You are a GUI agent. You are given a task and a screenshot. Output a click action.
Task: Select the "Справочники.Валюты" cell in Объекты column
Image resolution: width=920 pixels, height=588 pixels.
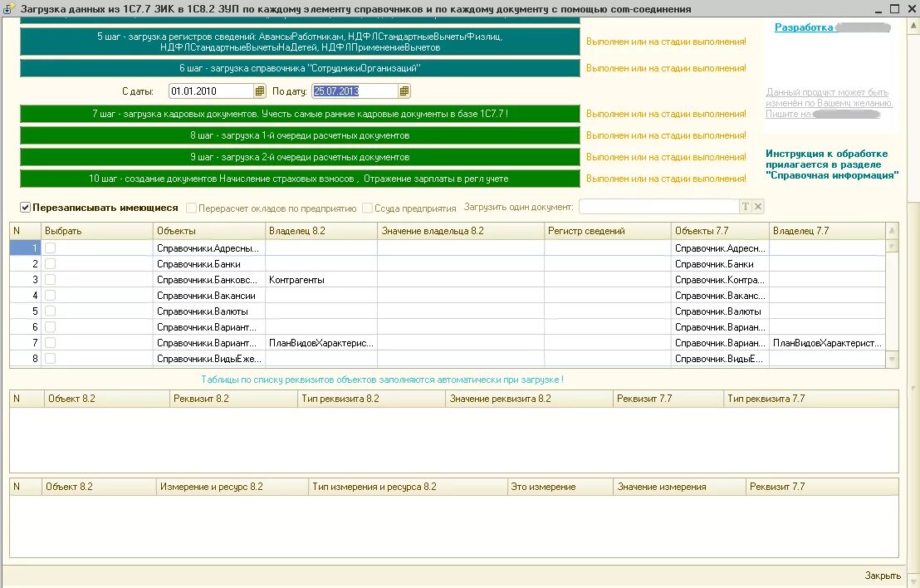[x=209, y=311]
